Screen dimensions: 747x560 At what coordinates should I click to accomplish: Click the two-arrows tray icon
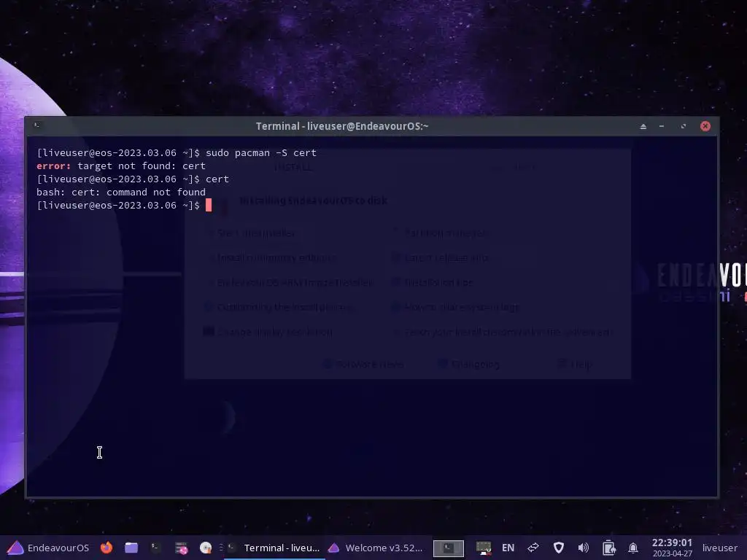[x=533, y=548]
